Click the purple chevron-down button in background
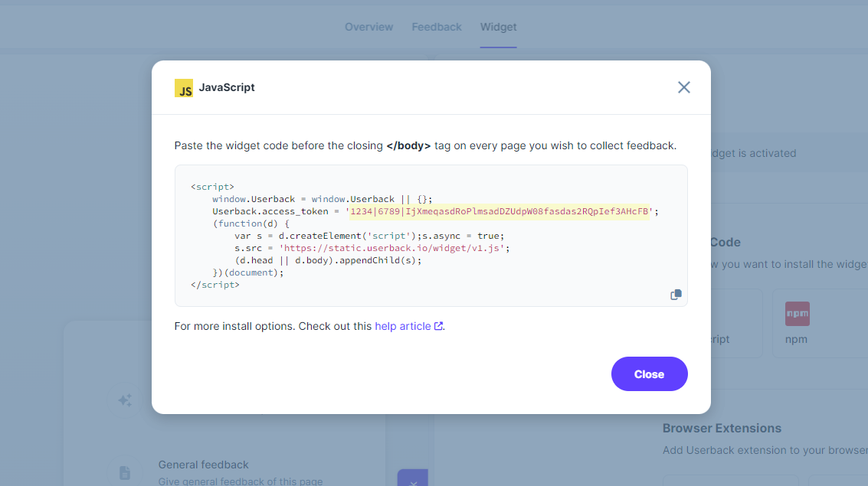This screenshot has width=868, height=486. click(x=412, y=479)
